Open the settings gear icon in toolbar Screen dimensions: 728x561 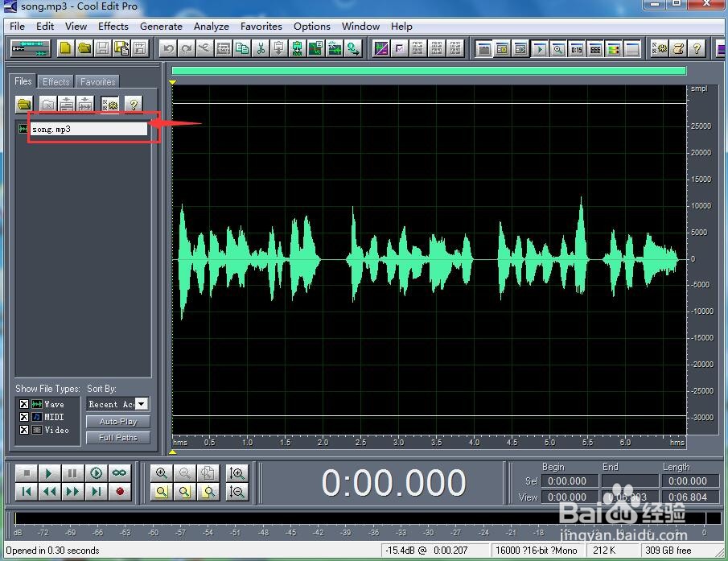click(660, 48)
